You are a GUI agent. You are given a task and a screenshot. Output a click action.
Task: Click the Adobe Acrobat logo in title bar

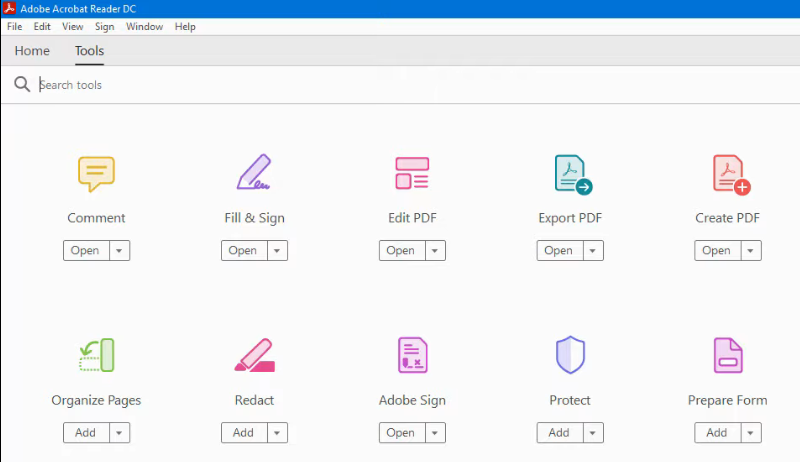(9, 8)
